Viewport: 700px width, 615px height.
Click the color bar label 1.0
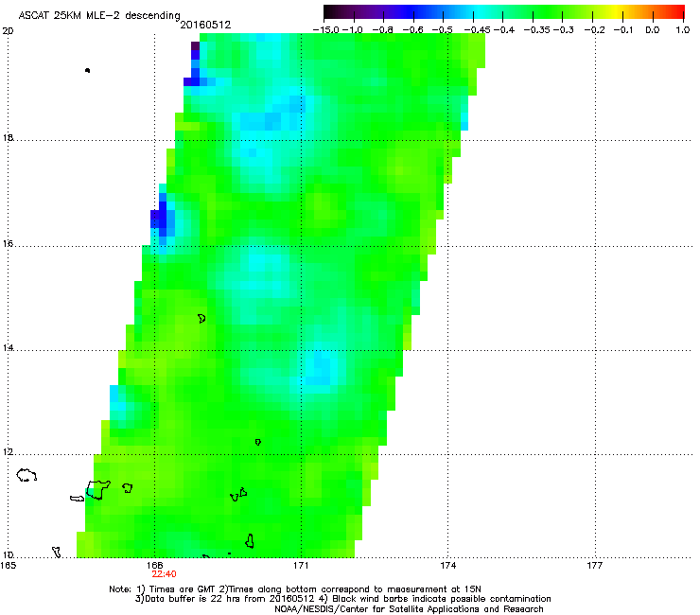[683, 30]
